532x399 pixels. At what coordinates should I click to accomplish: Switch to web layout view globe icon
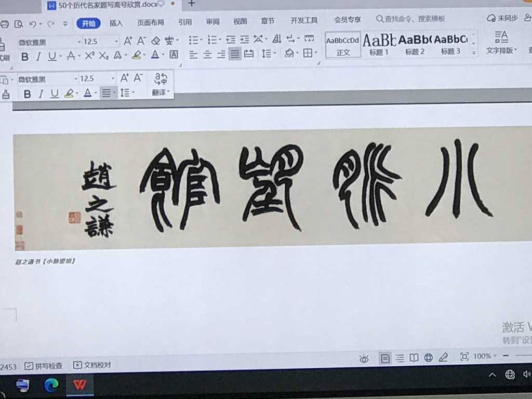tap(429, 357)
